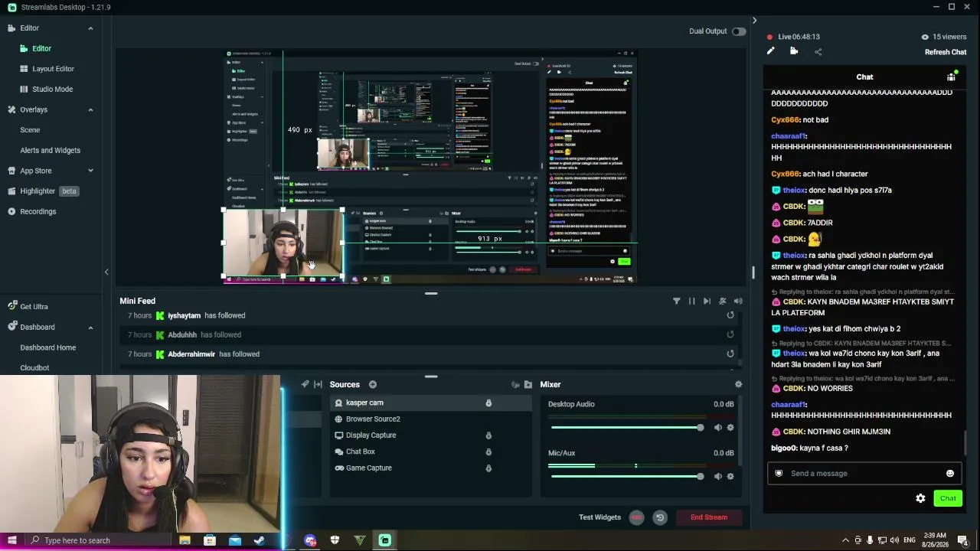Open the chat community viewers icon
The height and width of the screenshot is (551, 980).
(x=951, y=77)
